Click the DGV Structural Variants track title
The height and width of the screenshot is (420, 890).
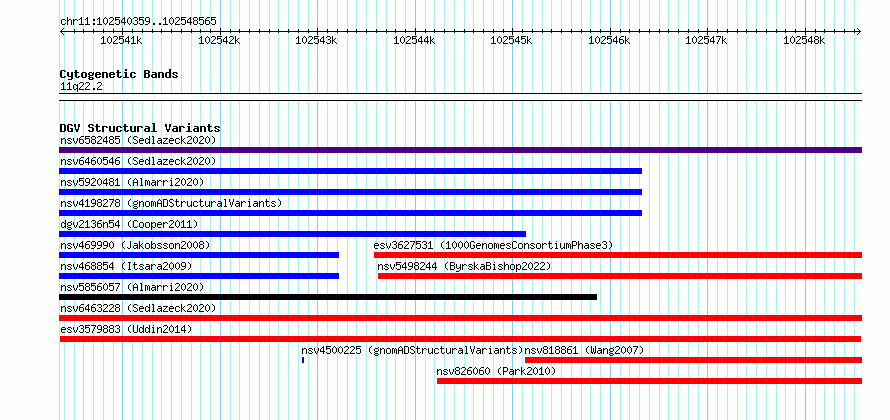pyautogui.click(x=140, y=128)
